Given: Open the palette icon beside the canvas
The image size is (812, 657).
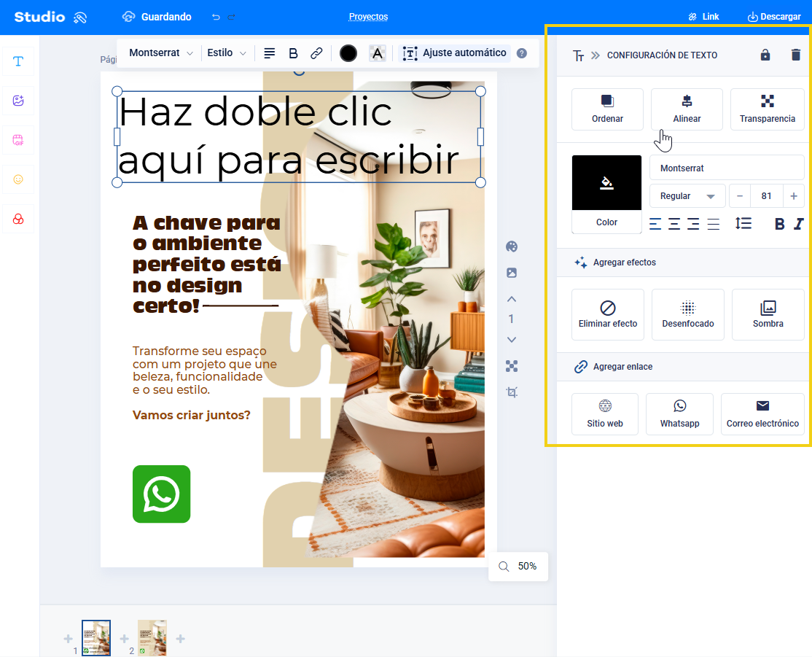Looking at the screenshot, I should (x=512, y=246).
